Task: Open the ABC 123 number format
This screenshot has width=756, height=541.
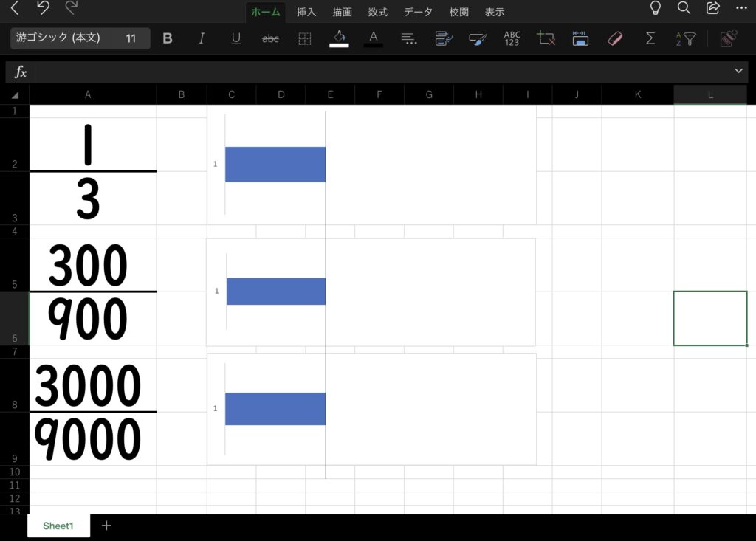Action: [512, 38]
